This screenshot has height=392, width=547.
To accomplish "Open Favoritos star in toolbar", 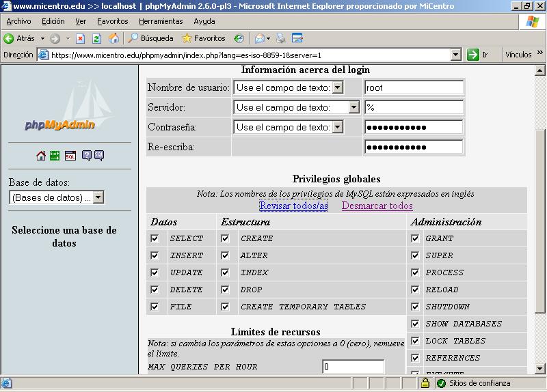I will pyautogui.click(x=187, y=38).
